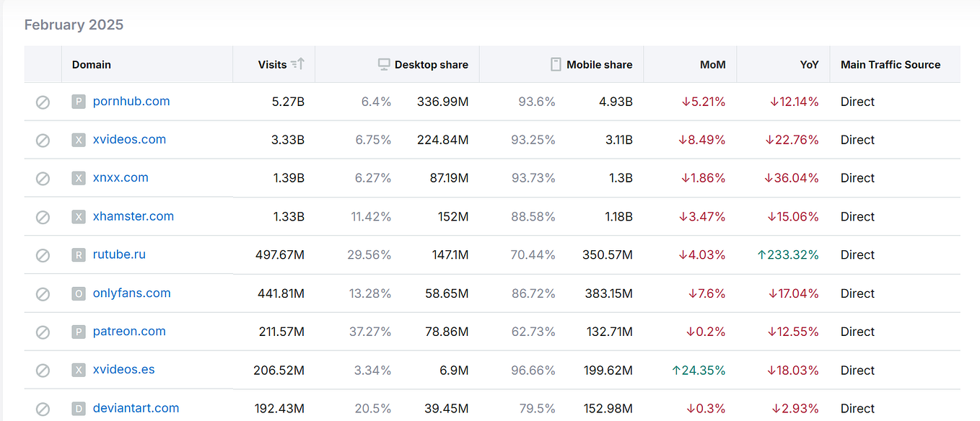Click the February 2025 heading
Viewport: 980px width, 421px height.
pos(74,25)
